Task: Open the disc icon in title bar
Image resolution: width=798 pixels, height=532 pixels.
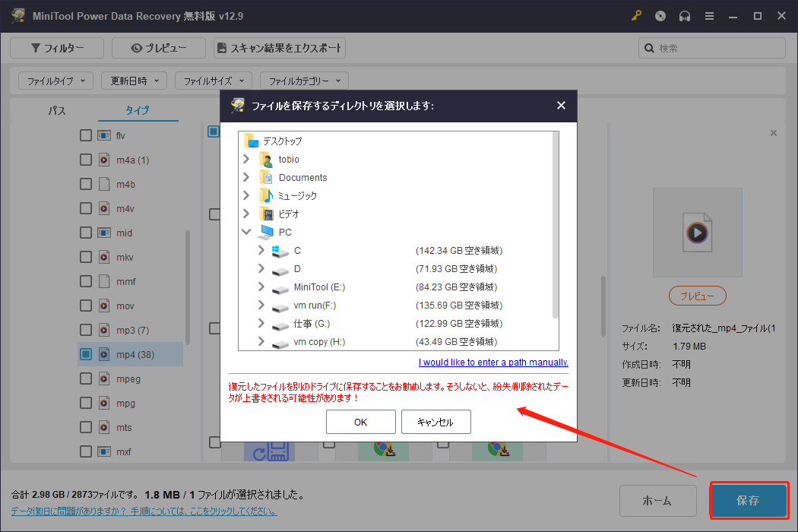Action: coord(660,16)
